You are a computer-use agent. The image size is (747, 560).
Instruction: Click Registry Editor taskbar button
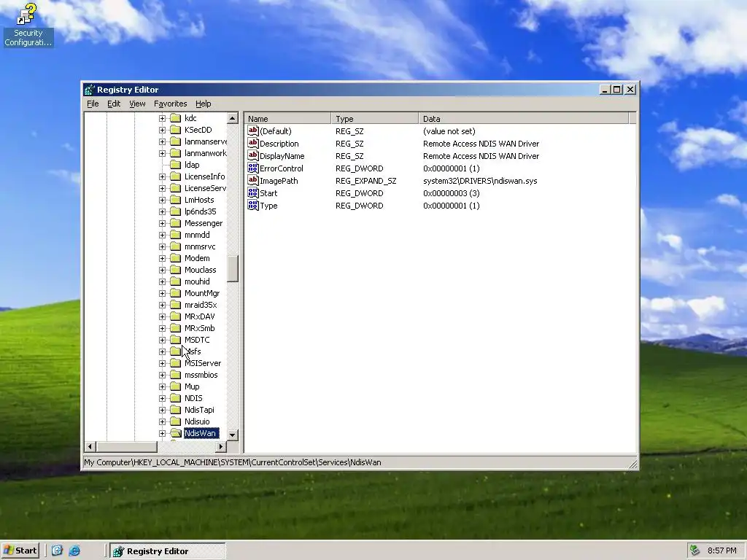tap(168, 551)
